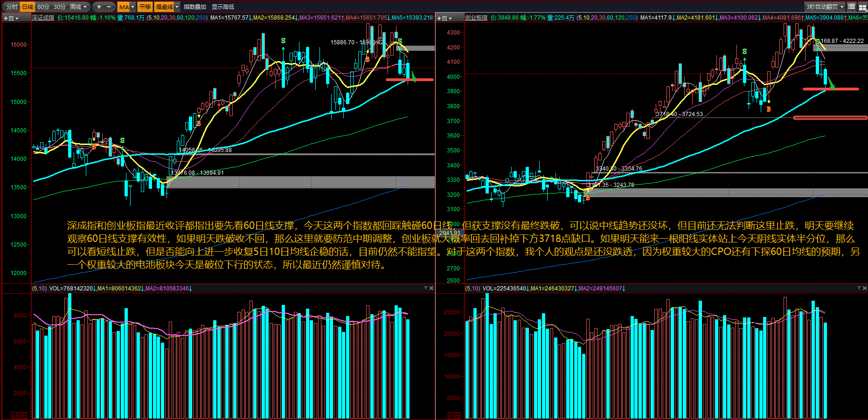This screenshot has width=868, height=420.
Task: Open the +自 watchlist dropdown in left chart
Action: (x=11, y=18)
